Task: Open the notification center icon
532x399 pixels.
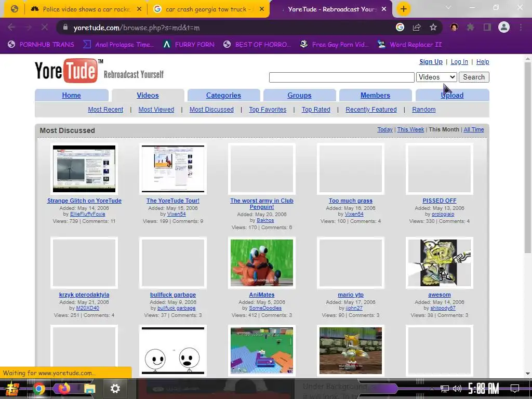Action: 515,388
